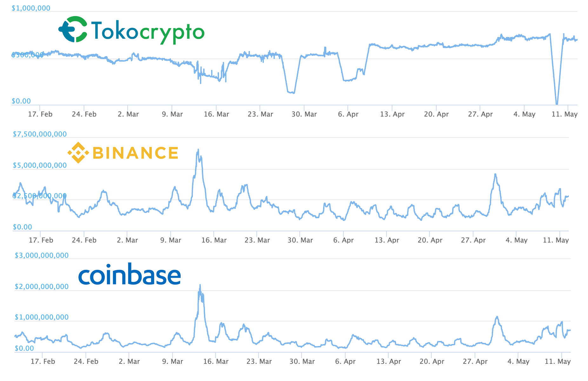Click 4. May on the Binance chart axis
588x381 pixels.
(x=517, y=240)
